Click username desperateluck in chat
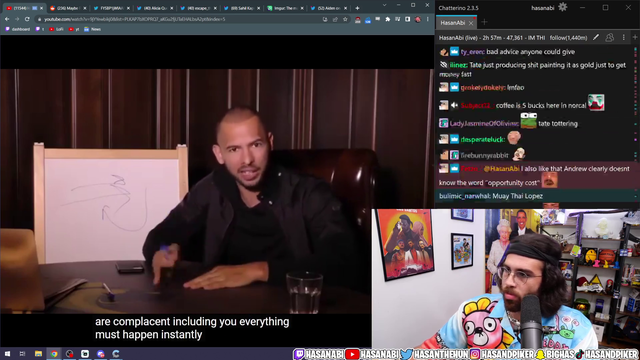The width and height of the screenshot is (640, 360). [482, 140]
